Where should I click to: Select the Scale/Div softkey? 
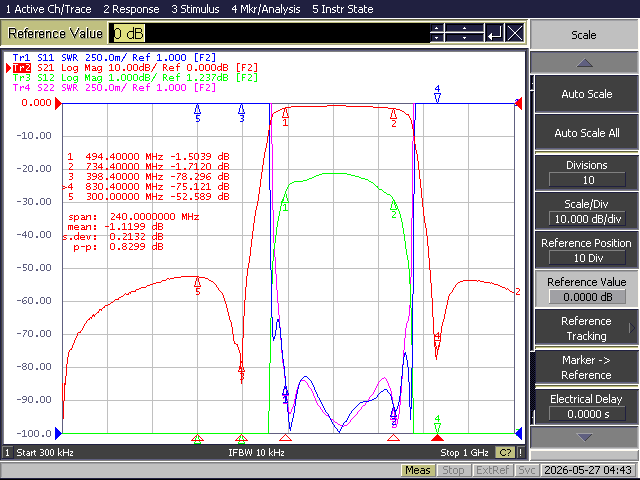tap(587, 211)
